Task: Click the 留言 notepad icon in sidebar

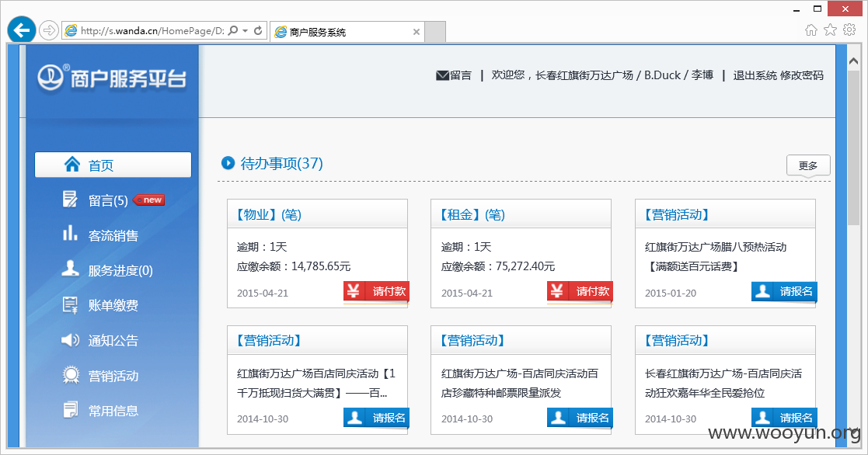Action: click(70, 199)
